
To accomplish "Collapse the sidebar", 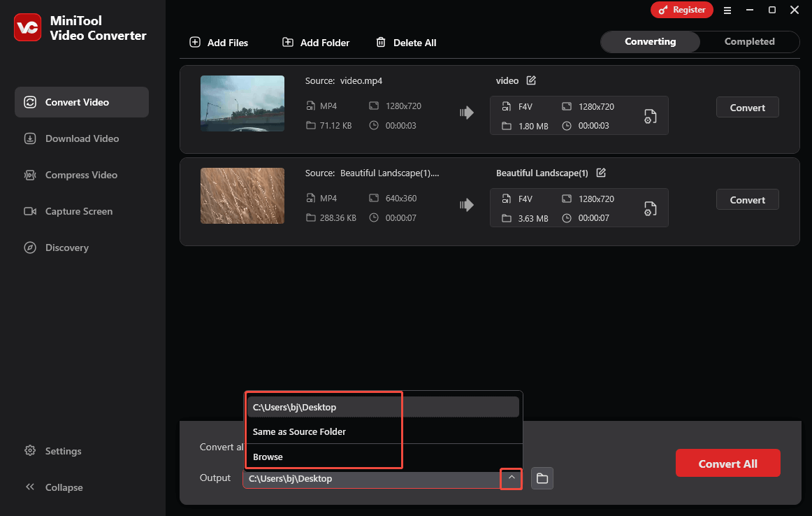I will click(x=54, y=487).
